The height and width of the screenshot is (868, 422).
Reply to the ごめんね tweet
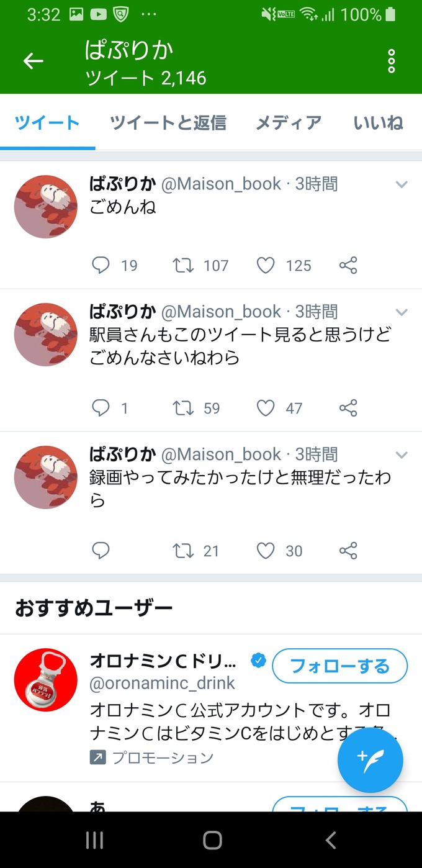point(101,266)
